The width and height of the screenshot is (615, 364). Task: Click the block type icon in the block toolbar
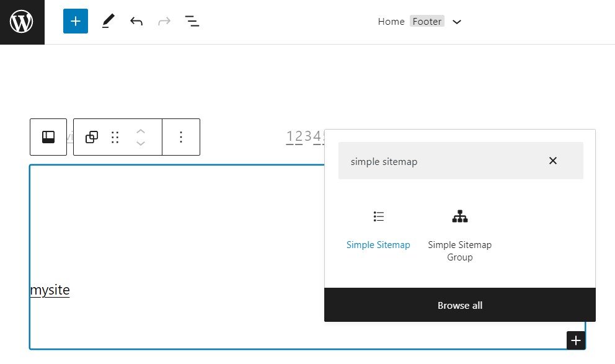coord(48,136)
